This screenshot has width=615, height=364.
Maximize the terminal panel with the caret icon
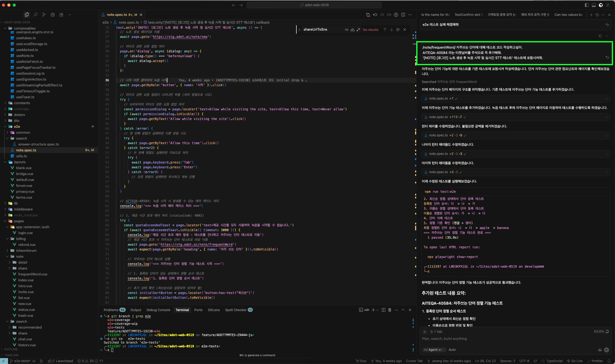tap(403, 310)
